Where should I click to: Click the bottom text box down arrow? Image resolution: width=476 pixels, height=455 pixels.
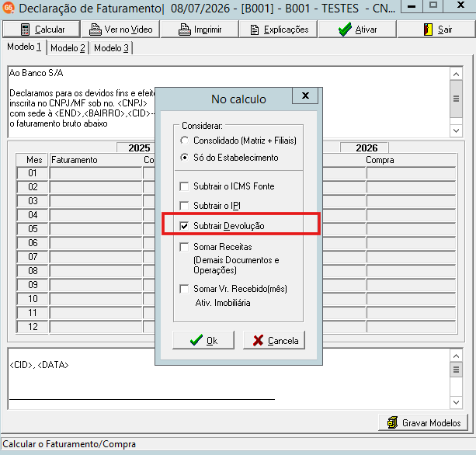pyautogui.click(x=456, y=402)
